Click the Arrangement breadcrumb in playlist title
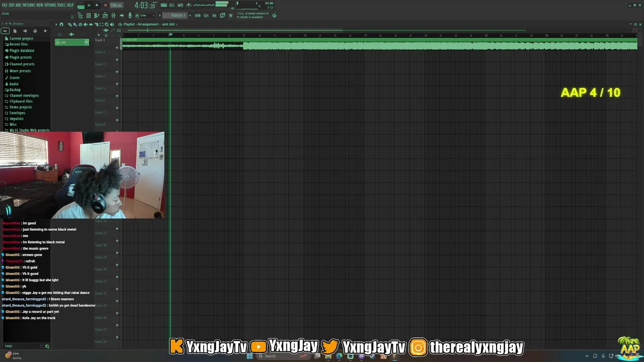644x362 pixels. click(147, 24)
